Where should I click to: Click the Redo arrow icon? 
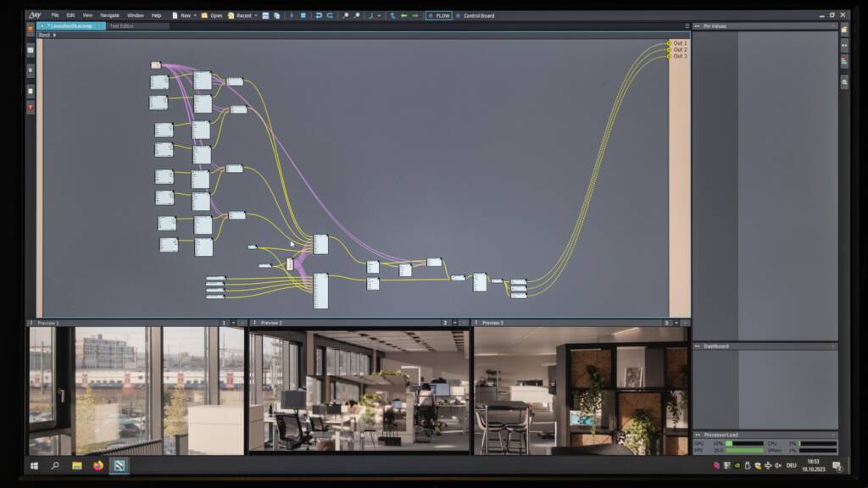point(329,15)
